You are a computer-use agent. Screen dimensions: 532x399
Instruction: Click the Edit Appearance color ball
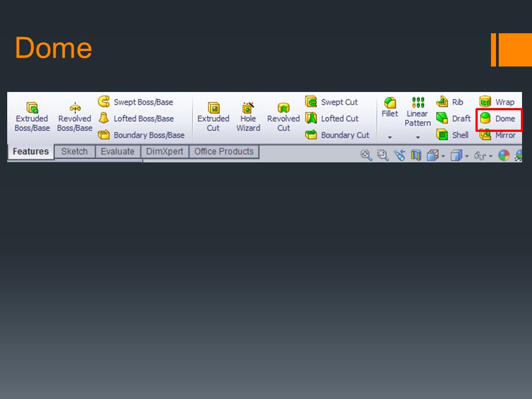coord(504,155)
